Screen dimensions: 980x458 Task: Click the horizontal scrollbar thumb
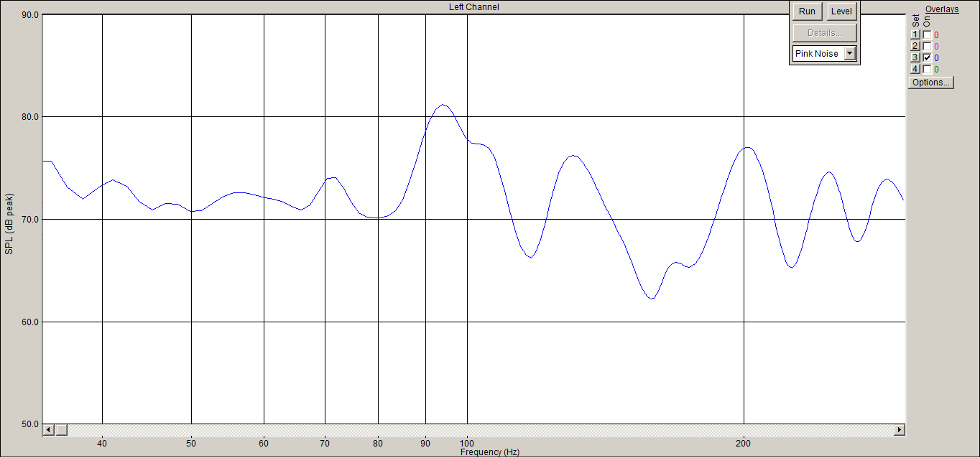click(61, 429)
